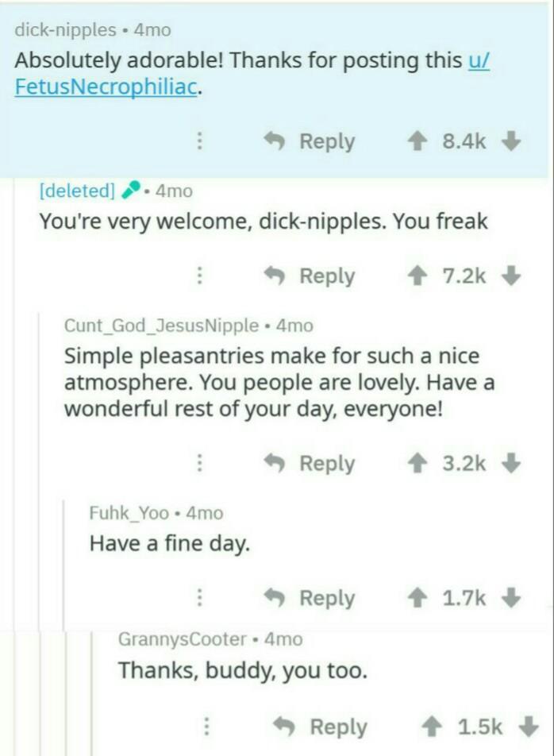Image resolution: width=554 pixels, height=756 pixels.
Task: Downvote GrannysCooter's 1.5k comment
Action: click(x=526, y=727)
